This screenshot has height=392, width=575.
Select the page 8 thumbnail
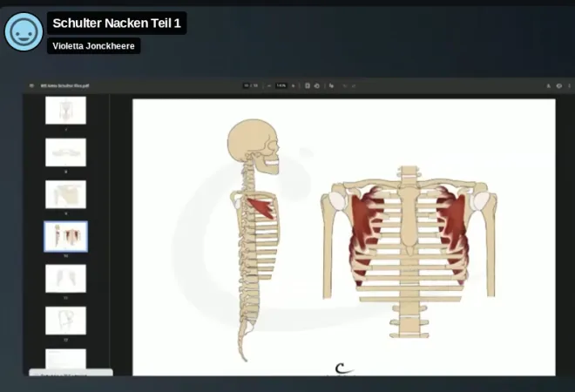coord(65,152)
